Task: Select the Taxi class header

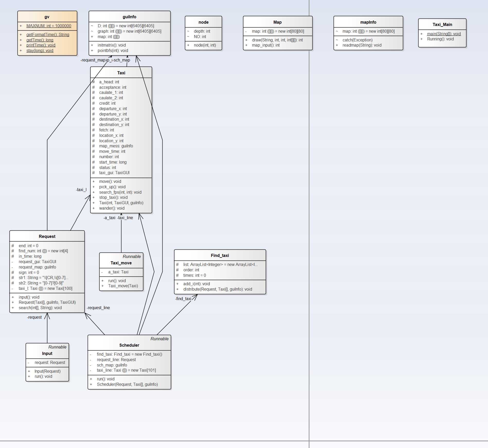Action: pos(121,73)
